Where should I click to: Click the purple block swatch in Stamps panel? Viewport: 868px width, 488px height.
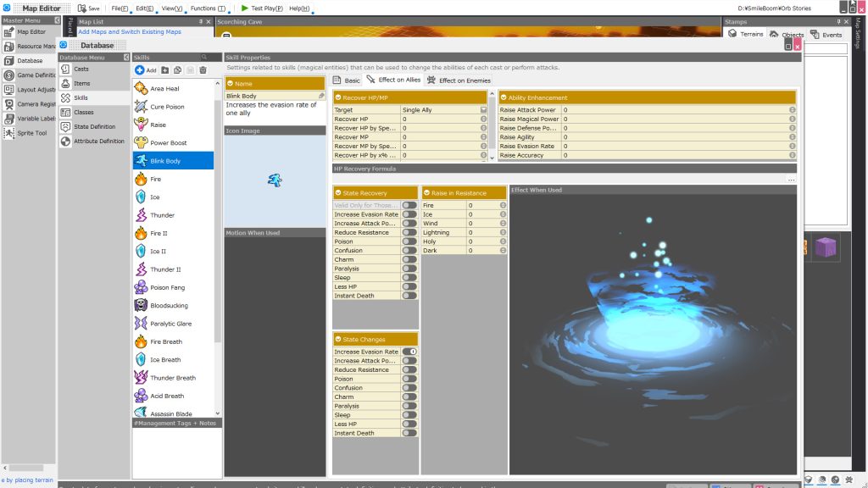[x=826, y=247]
